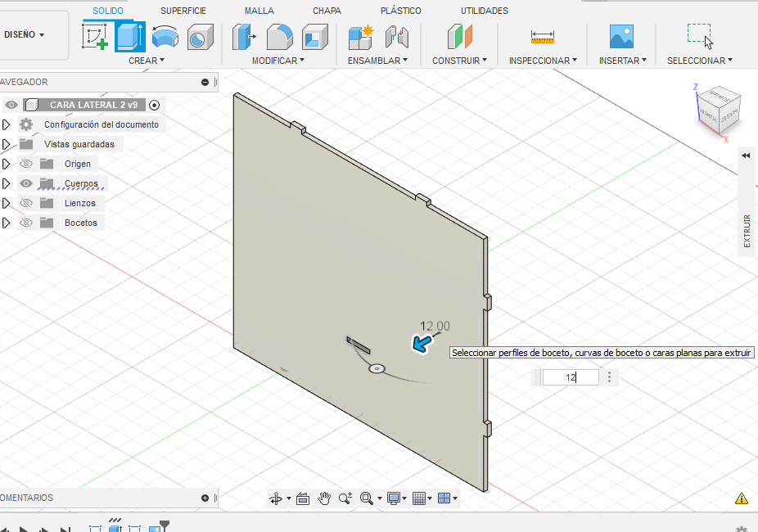
Task: Switch to the SÓLIDO tab
Action: click(x=108, y=11)
